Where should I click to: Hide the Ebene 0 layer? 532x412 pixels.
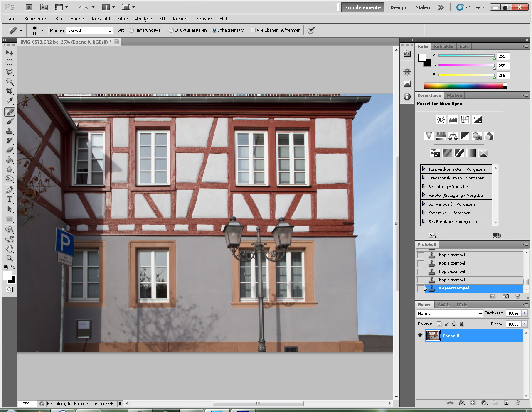coord(420,336)
